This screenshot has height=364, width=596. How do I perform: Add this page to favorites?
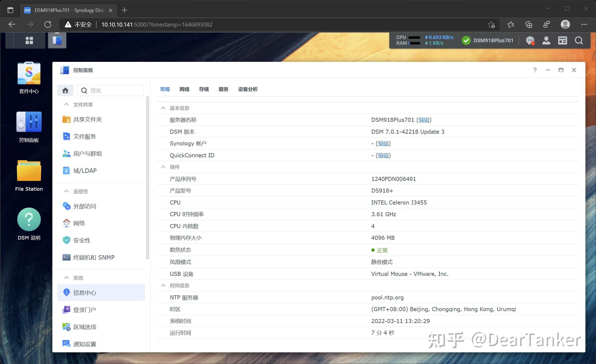coord(491,25)
